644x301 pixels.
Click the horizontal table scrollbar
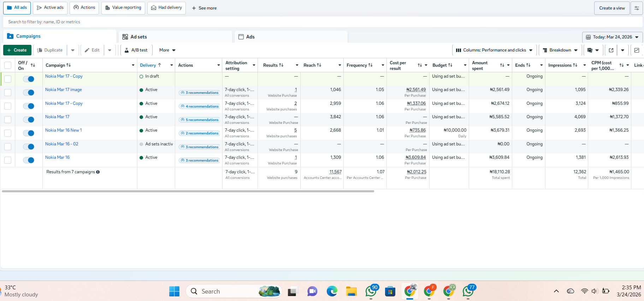click(x=188, y=191)
